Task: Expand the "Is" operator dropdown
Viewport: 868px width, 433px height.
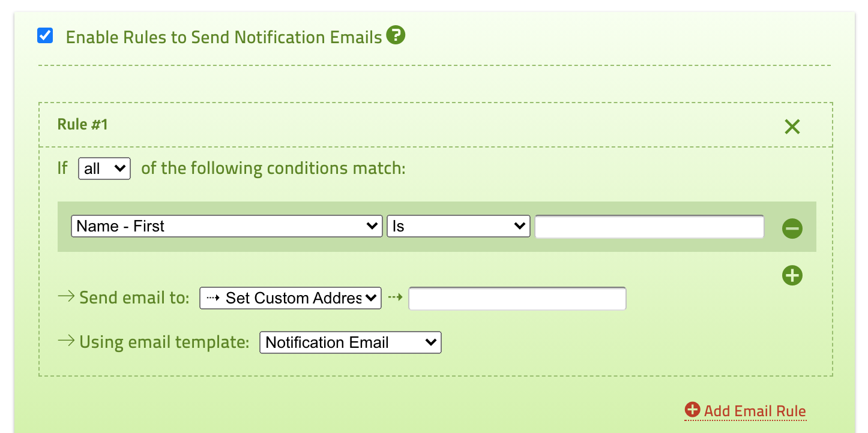Action: click(x=458, y=227)
